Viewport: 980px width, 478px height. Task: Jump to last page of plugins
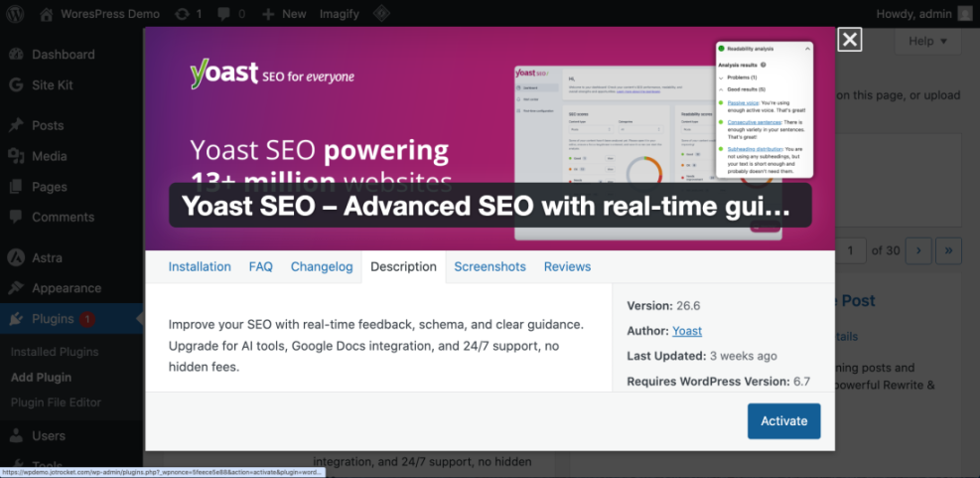[x=949, y=250]
